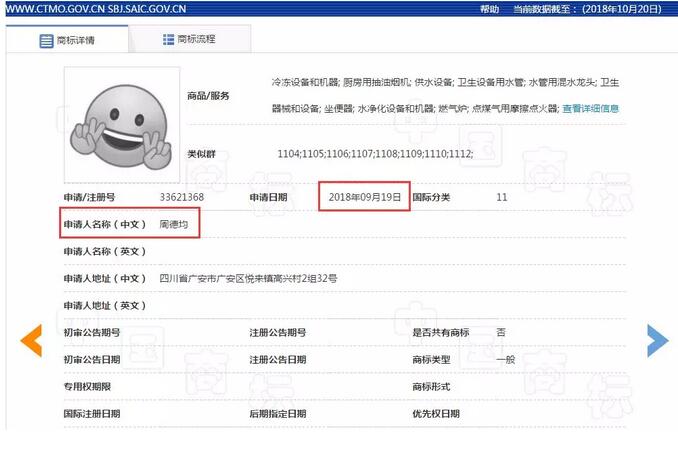Click the 类似群 label
This screenshot has height=457, width=678.
coord(201,154)
